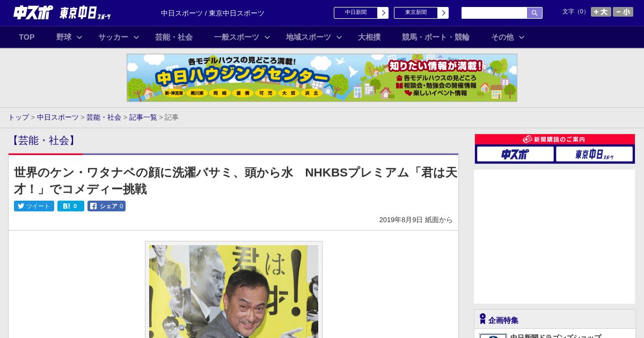Open the 中日新聞ドラゴンズショップ link
Viewport: 644px width, 338px height.
[x=555, y=336]
